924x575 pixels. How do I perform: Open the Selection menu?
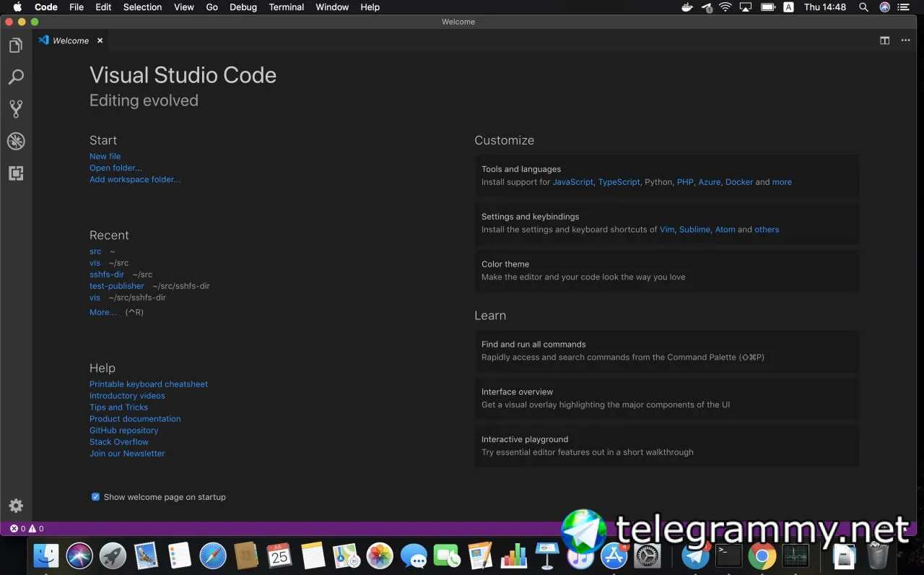[x=142, y=7]
